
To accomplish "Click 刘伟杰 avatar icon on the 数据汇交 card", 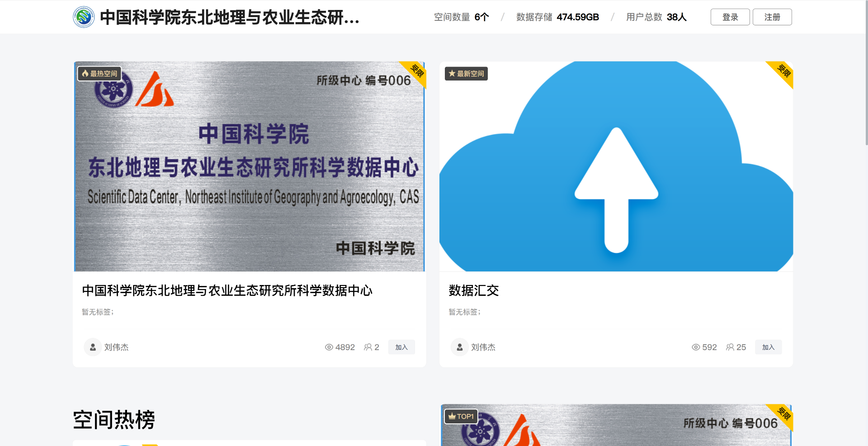I will (459, 347).
